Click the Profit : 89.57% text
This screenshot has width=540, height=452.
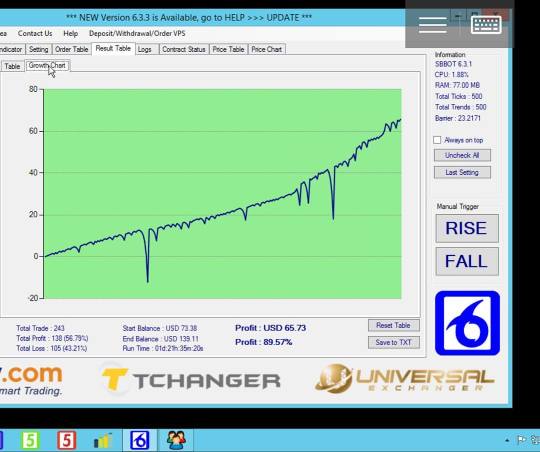[263, 342]
